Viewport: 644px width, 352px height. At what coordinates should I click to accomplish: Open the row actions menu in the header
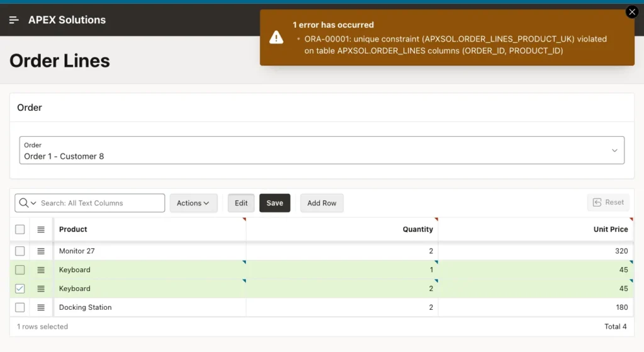(x=41, y=229)
